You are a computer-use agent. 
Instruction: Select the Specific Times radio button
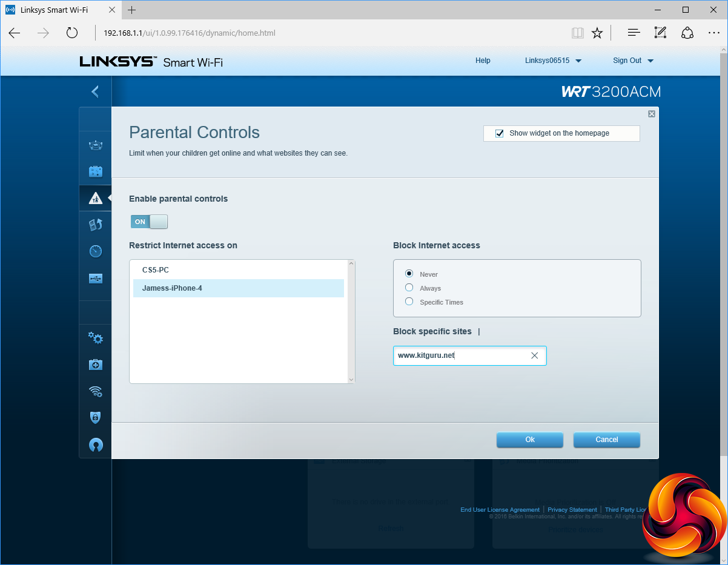(409, 302)
